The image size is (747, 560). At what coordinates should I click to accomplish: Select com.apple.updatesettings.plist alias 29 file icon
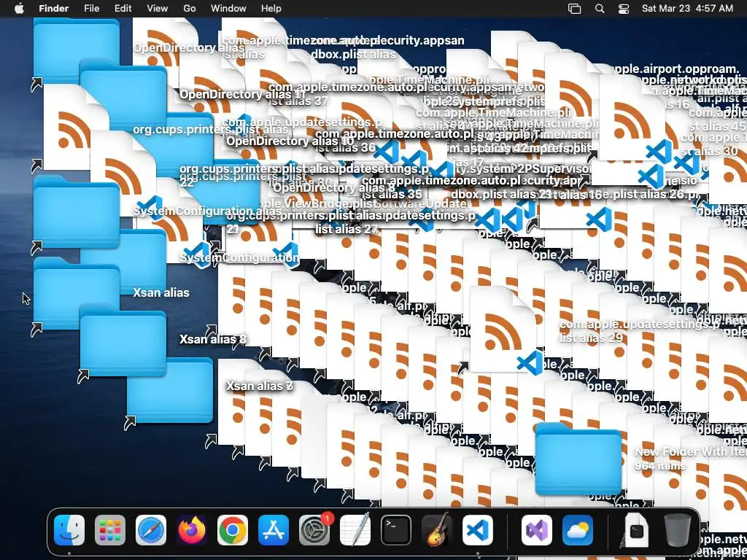[503, 329]
